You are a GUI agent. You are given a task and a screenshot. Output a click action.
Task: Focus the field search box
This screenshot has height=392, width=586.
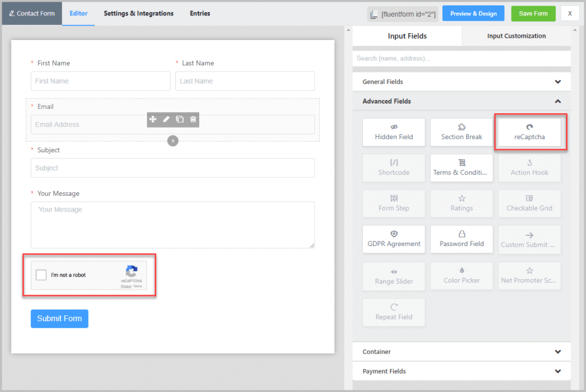click(x=462, y=58)
